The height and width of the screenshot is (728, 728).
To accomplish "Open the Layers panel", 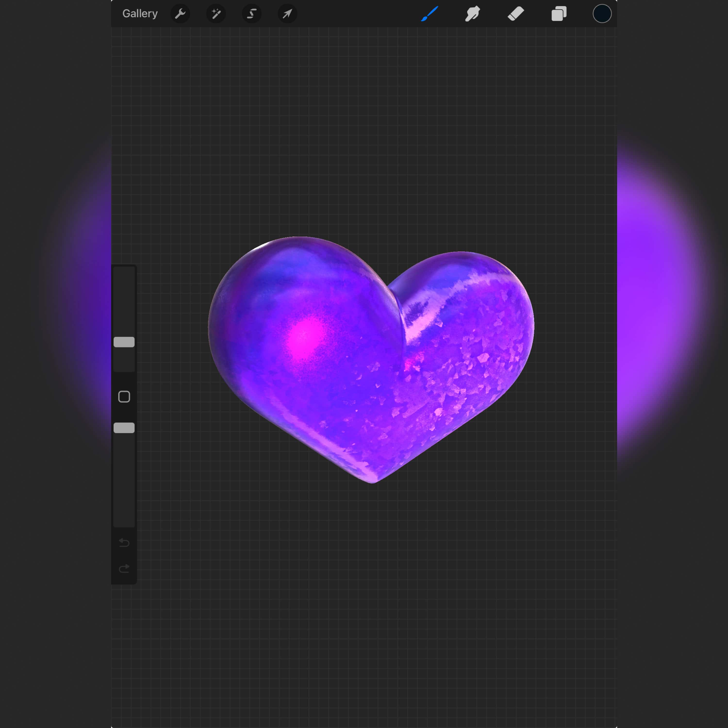I will [559, 14].
